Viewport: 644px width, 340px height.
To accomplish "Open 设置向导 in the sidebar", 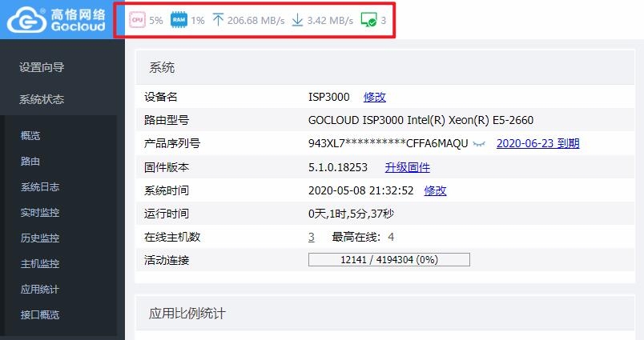I will pyautogui.click(x=42, y=67).
